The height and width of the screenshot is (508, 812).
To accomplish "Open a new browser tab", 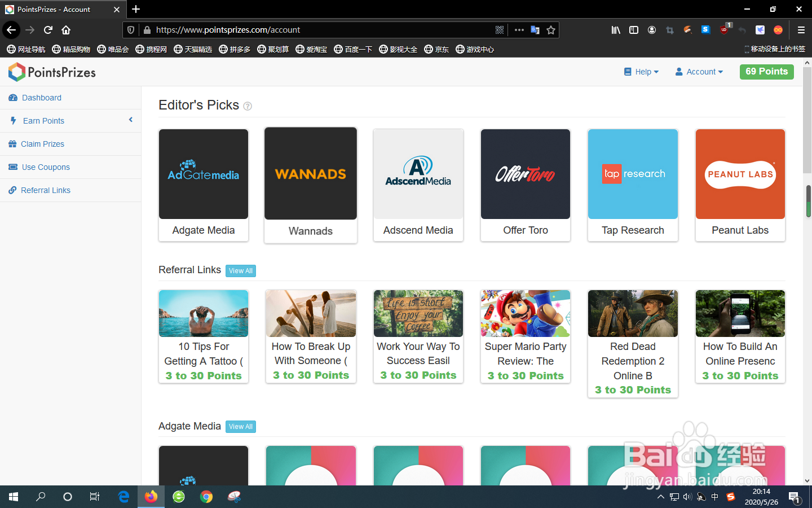I will point(136,9).
